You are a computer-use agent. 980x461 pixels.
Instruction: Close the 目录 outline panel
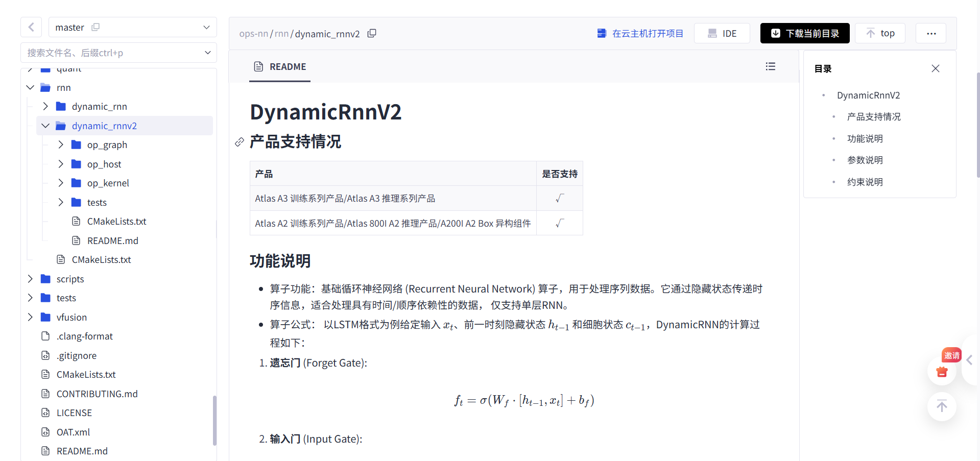coord(936,68)
